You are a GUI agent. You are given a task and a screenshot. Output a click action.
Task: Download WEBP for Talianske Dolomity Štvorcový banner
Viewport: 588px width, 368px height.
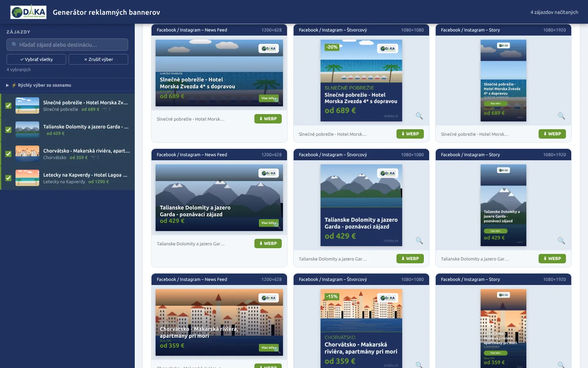click(x=410, y=258)
